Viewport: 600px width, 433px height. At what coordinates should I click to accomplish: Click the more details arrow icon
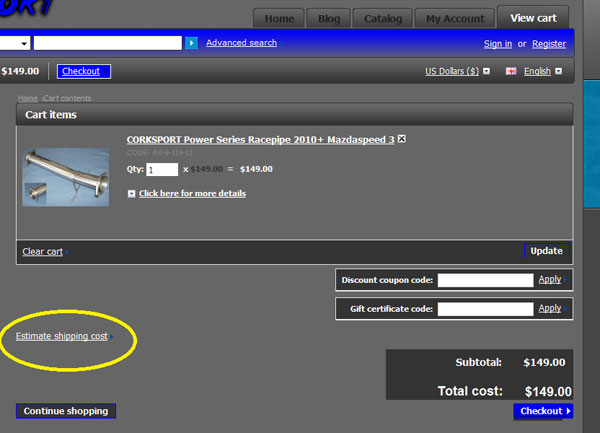pyautogui.click(x=131, y=194)
